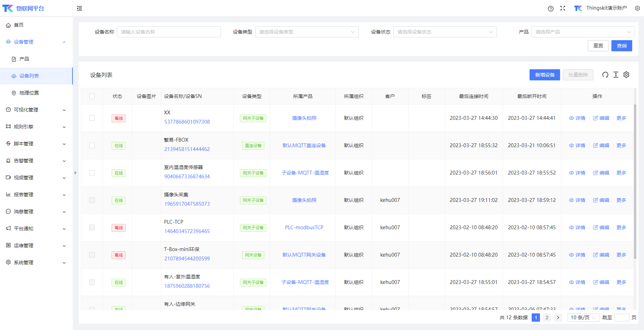Click the 可视化管理 sidebar icon
Viewport: 644px width, 330px height.
[x=8, y=110]
